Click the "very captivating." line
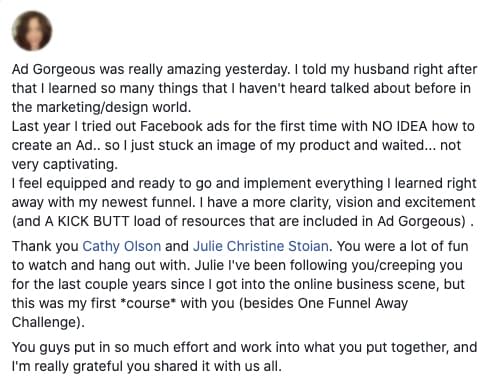The image size is (496, 385). [65, 165]
